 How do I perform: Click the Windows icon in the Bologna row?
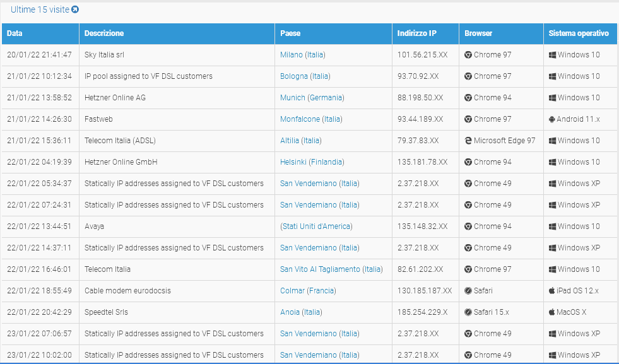click(x=552, y=76)
